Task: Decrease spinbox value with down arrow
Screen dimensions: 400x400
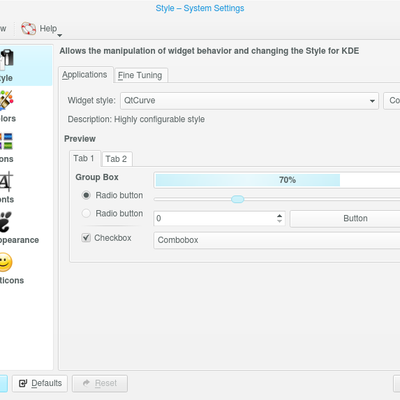Action: [x=279, y=221]
